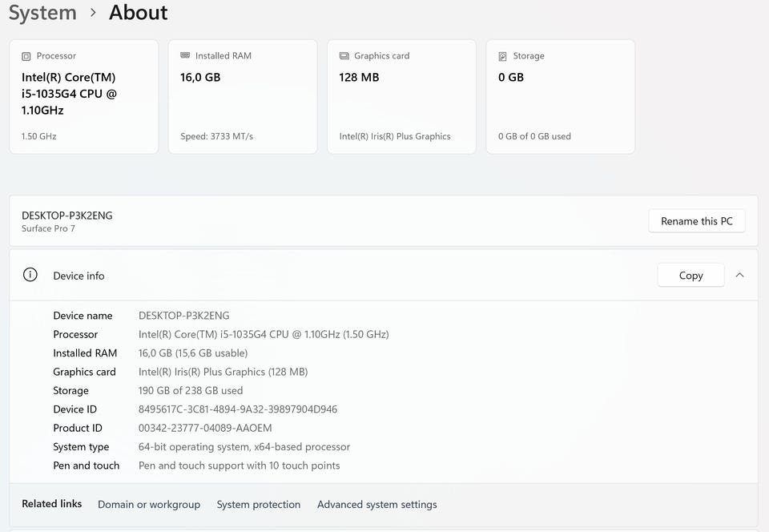
Task: Rename this PC button
Action: [697, 221]
